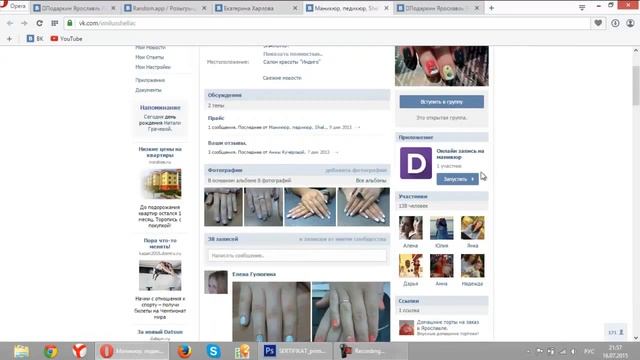Open Opera main menu button
This screenshot has height=360, width=640.
pos(13,6)
